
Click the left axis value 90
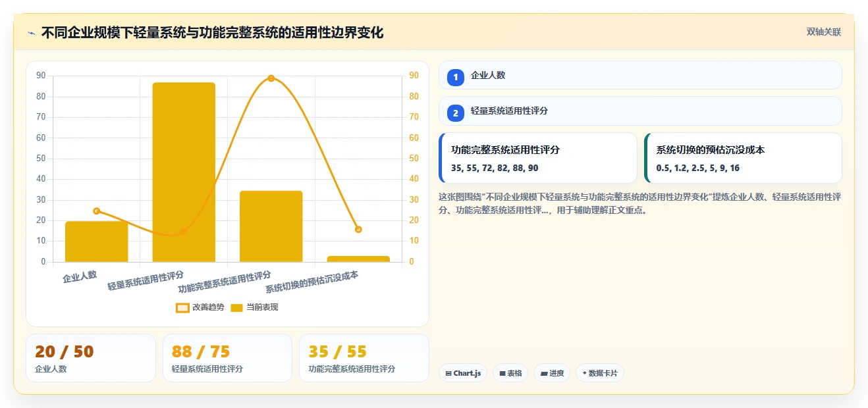click(x=41, y=76)
